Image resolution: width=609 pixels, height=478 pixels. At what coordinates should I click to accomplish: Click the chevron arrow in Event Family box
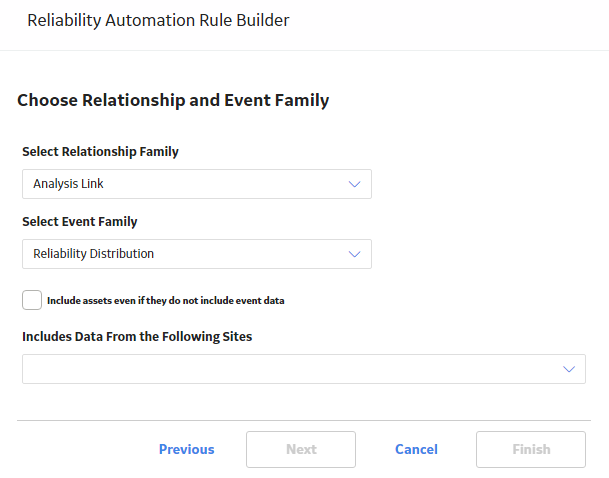coord(354,254)
